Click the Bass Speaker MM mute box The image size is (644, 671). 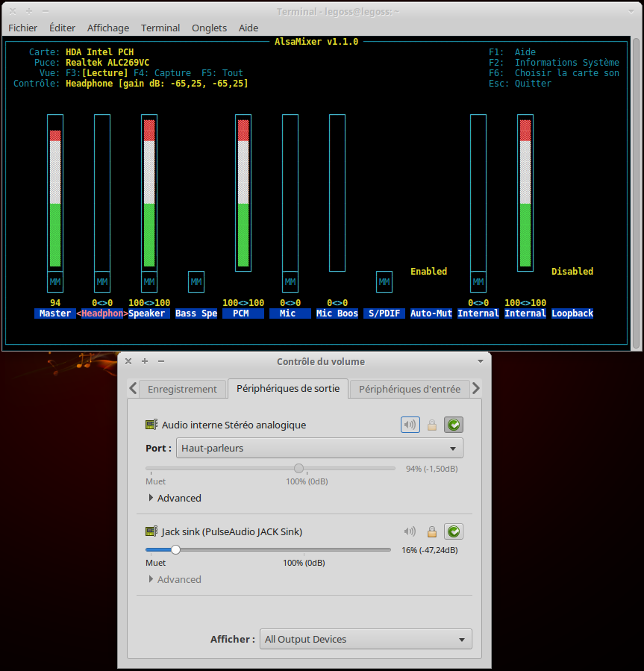tap(196, 282)
